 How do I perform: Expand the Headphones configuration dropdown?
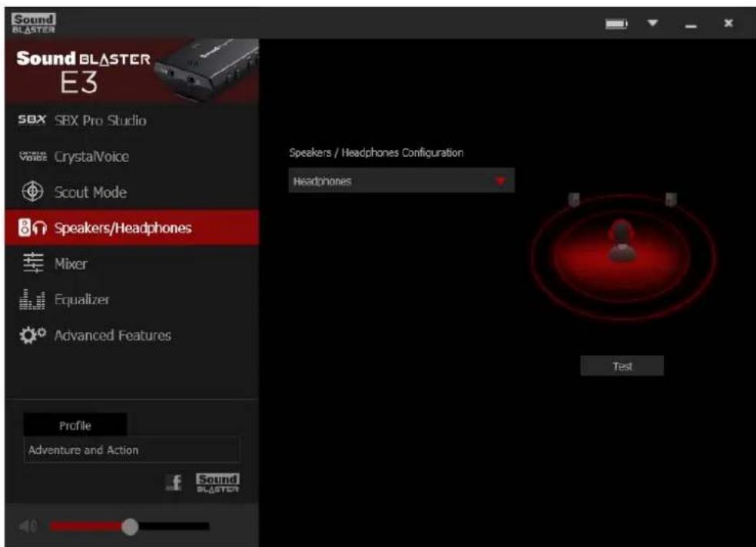pos(401,181)
